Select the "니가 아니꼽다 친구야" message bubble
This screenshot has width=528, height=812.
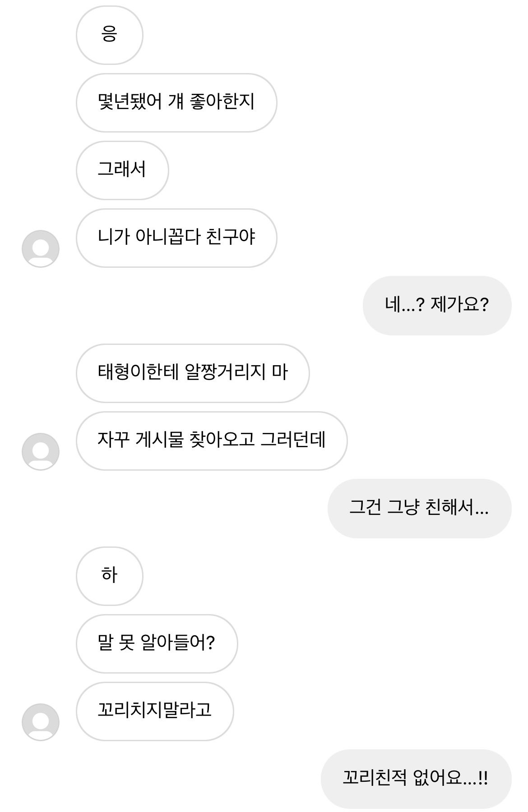(x=176, y=238)
